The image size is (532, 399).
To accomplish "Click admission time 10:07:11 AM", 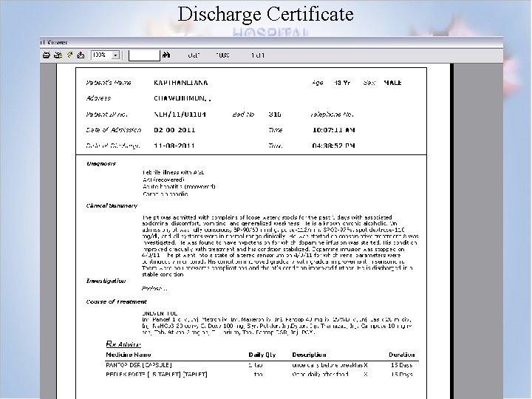I will click(x=333, y=130).
